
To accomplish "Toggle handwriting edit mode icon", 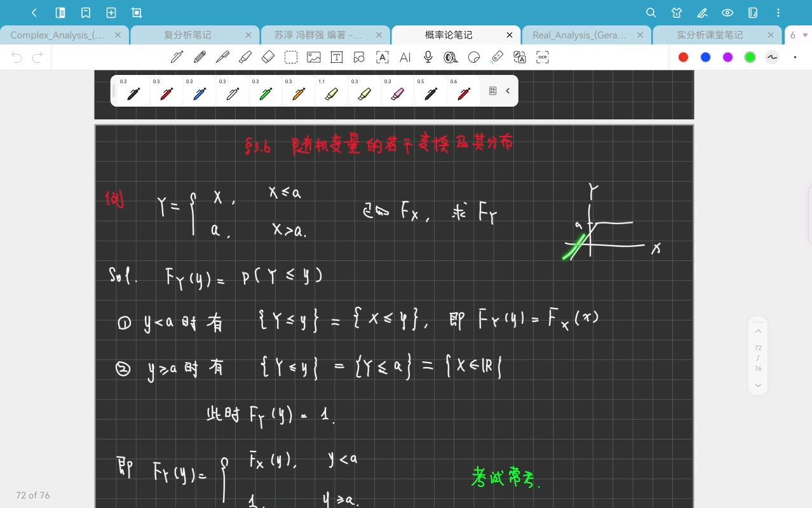I will (702, 13).
